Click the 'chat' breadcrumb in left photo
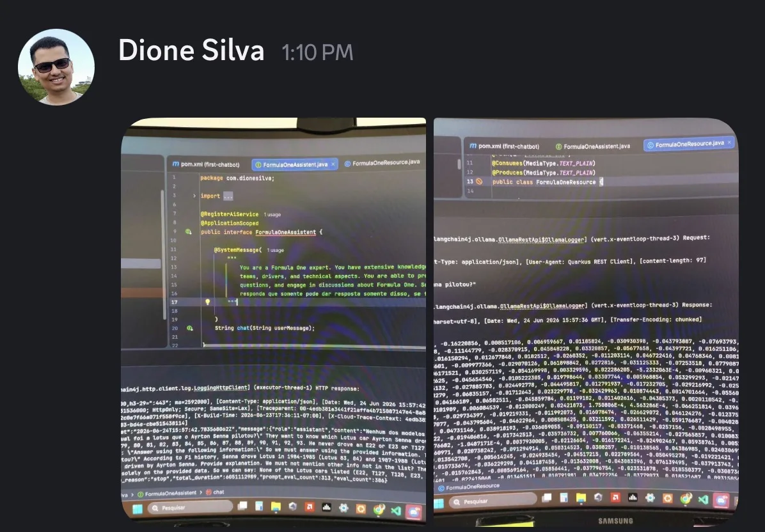765x532 pixels. (x=215, y=492)
